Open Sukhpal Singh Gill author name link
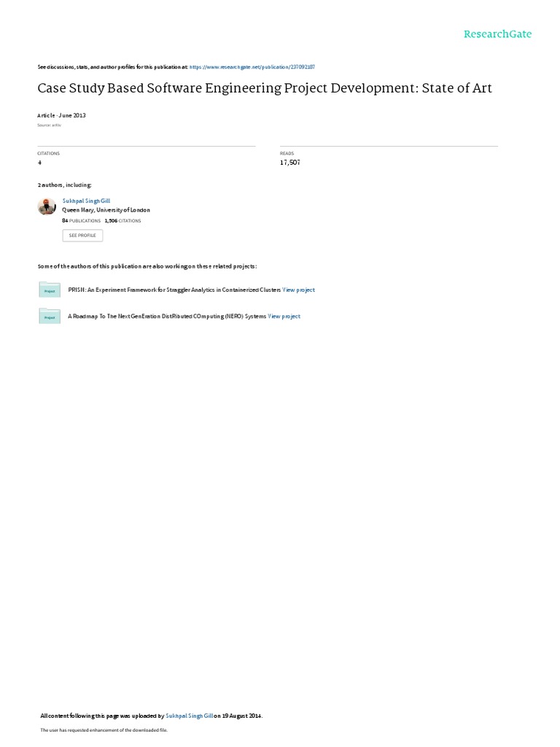Screen dimensions: 560x747 (86, 201)
